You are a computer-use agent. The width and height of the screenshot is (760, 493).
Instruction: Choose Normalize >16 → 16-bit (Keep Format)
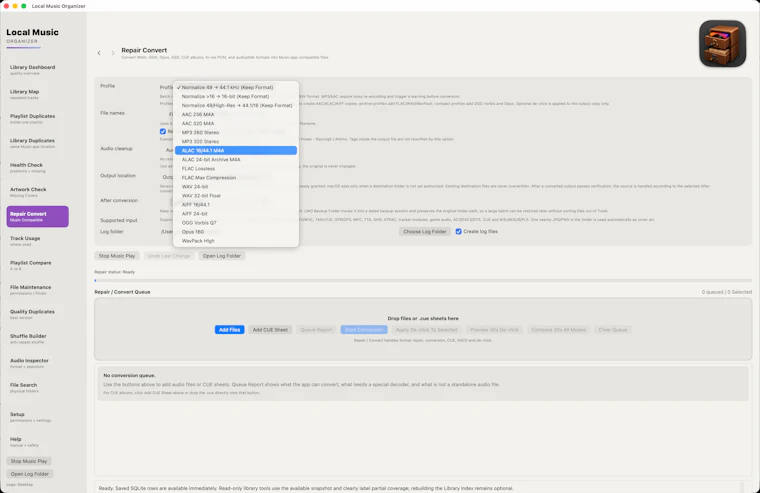click(x=236, y=96)
